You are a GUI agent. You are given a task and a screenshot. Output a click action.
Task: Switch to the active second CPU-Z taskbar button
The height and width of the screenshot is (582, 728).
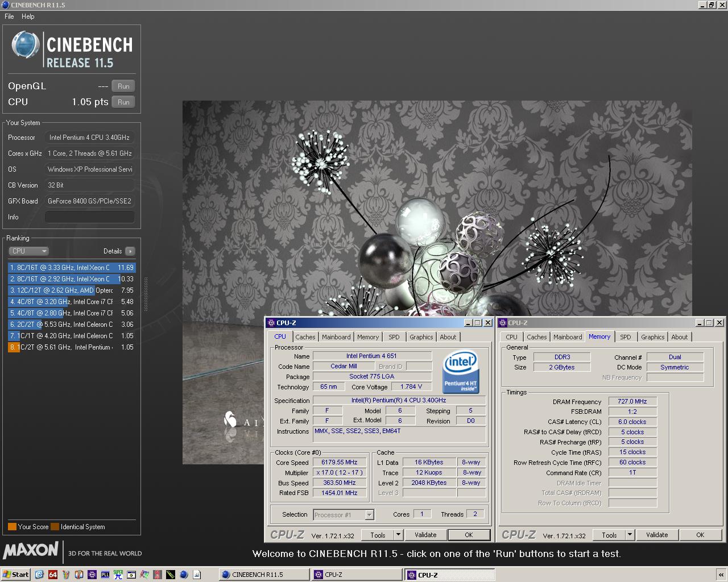450,575
